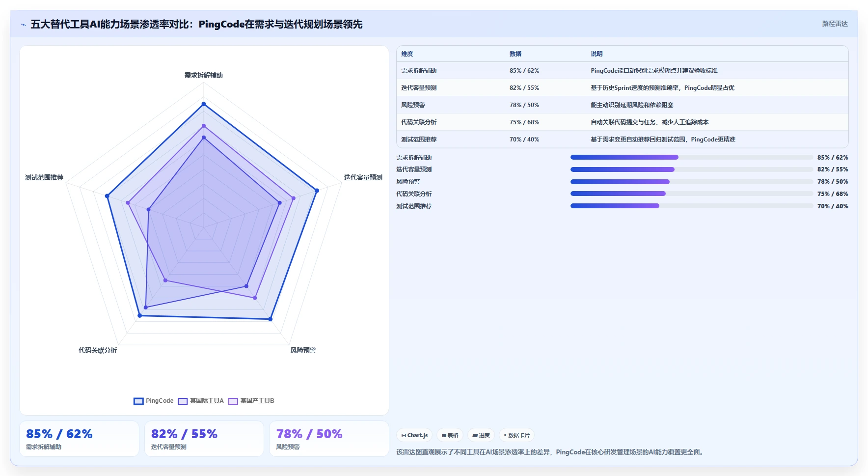Click PingCode data point on 代码关联分析 axis
868x476 pixels.
coord(140,315)
